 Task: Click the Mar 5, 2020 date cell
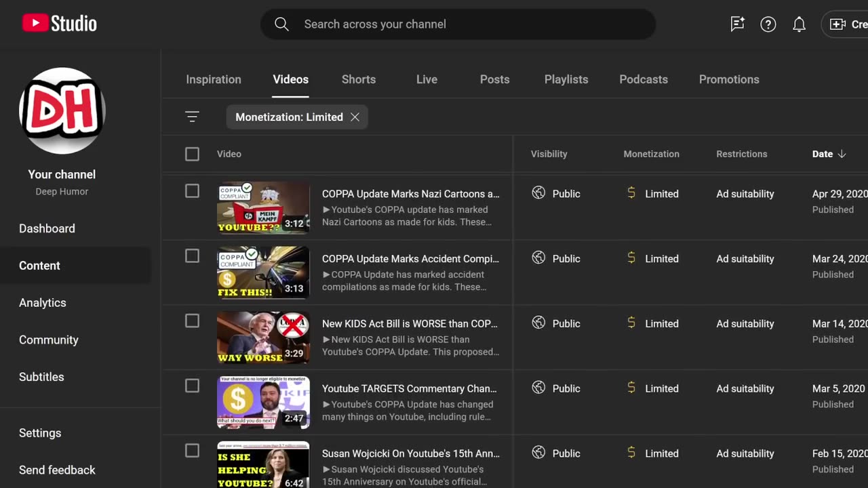pos(839,389)
